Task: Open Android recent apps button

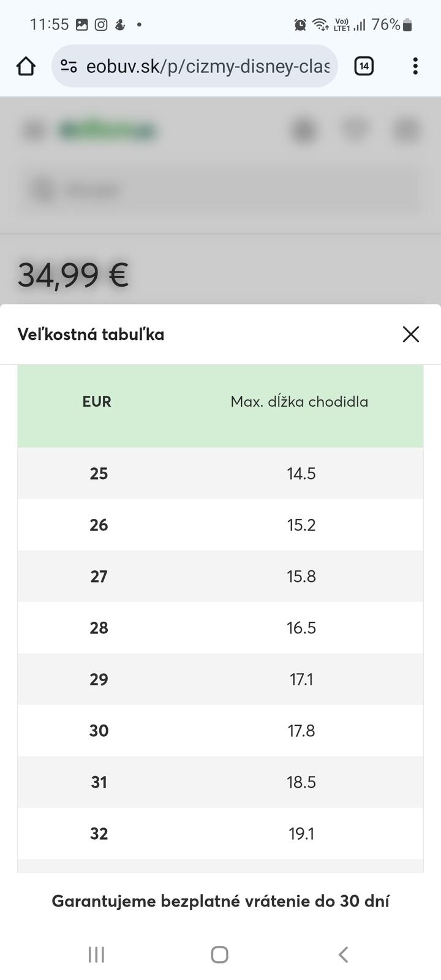Action: tap(96, 954)
